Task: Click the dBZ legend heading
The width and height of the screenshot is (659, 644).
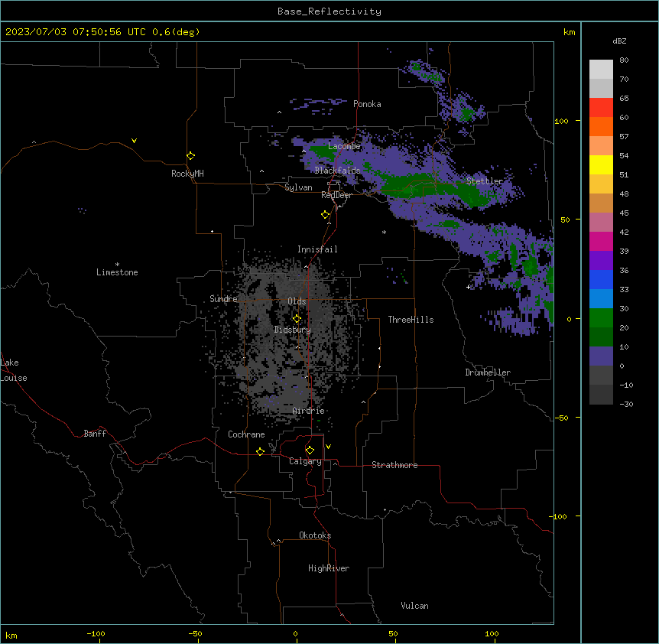Action: click(x=619, y=41)
